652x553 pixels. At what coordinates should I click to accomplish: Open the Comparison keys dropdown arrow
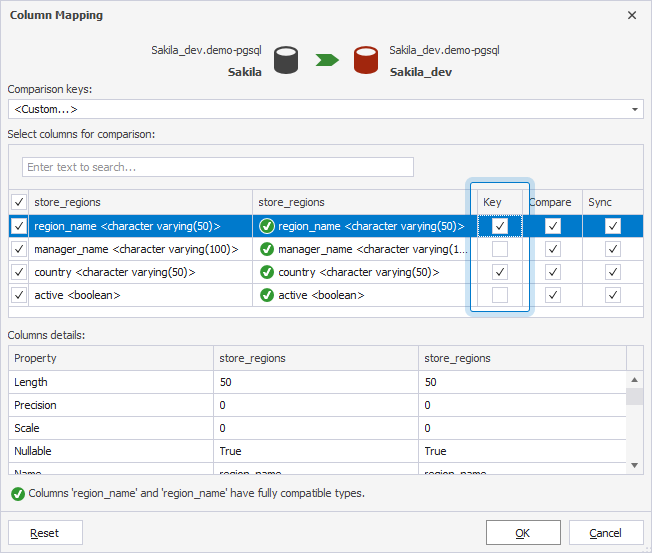point(635,109)
